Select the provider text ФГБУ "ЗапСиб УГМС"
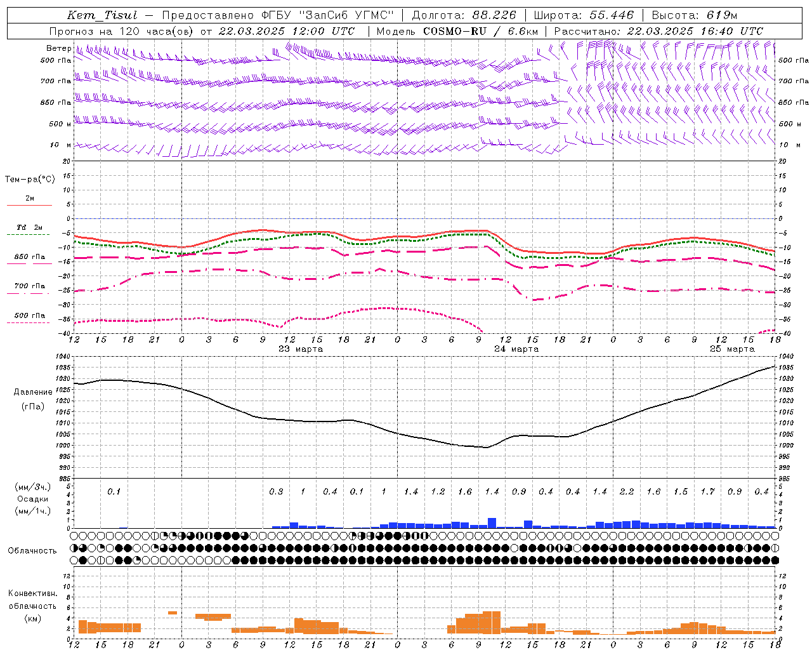This screenshot has height=650, width=812. click(328, 15)
